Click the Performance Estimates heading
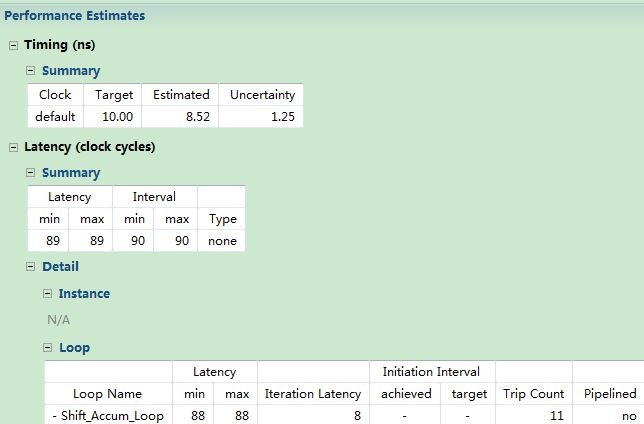The image size is (644, 424). 75,16
